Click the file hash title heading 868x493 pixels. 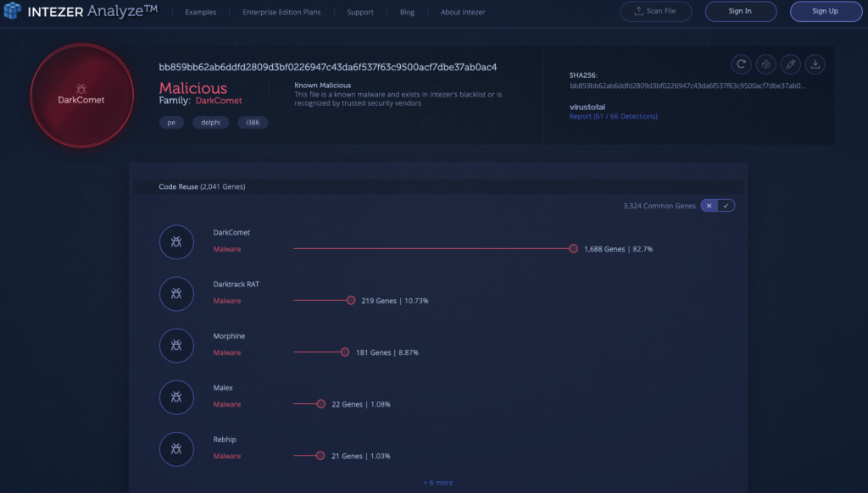(x=328, y=67)
